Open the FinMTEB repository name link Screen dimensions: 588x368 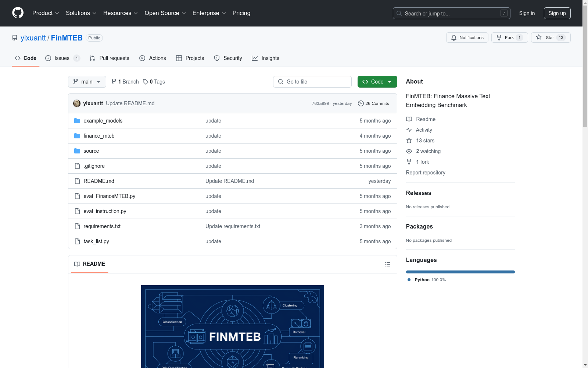(x=67, y=38)
